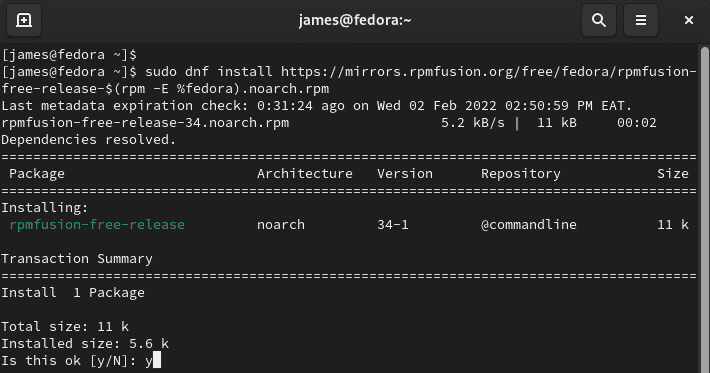Open a new terminal tab

click(24, 20)
